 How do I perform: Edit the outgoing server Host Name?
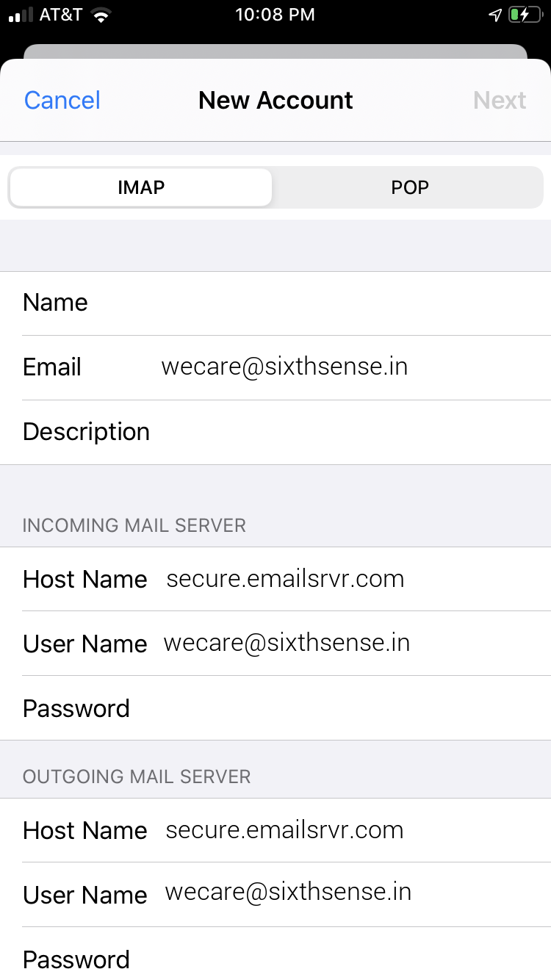284,830
